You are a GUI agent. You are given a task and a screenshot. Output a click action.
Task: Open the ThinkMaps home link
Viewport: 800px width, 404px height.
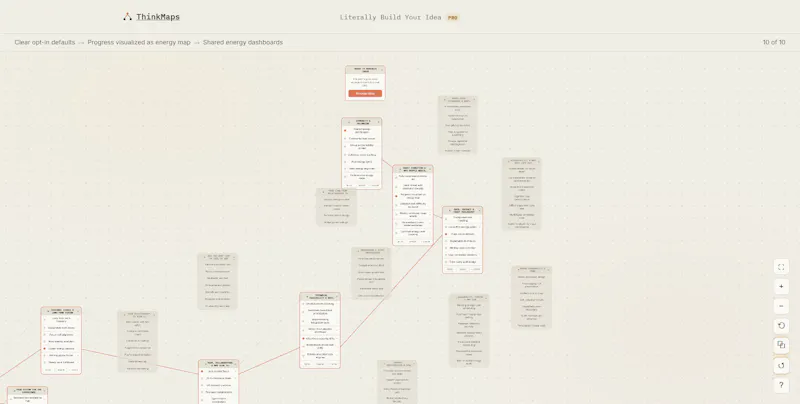click(x=158, y=17)
